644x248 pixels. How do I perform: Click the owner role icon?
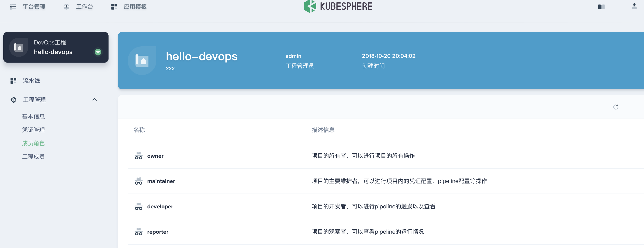click(x=138, y=156)
